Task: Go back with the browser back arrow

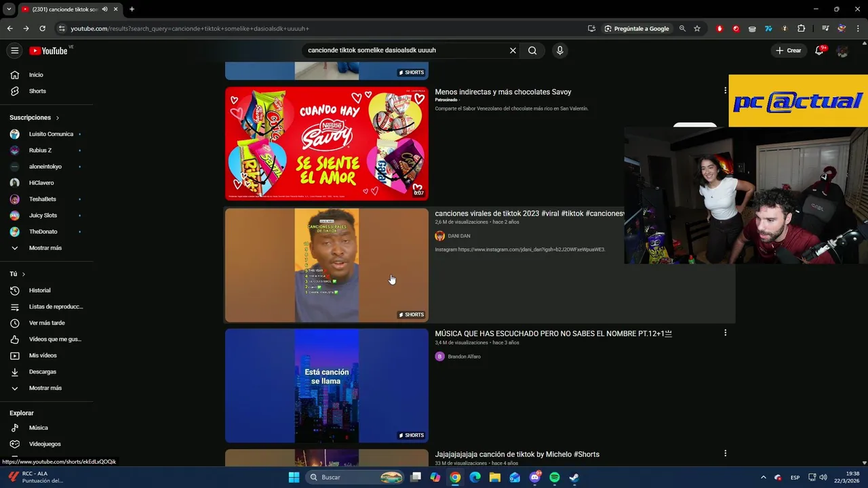Action: (x=9, y=28)
